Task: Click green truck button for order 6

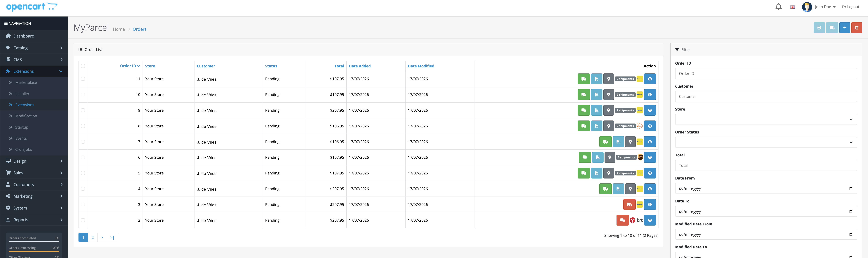Action: [x=585, y=157]
